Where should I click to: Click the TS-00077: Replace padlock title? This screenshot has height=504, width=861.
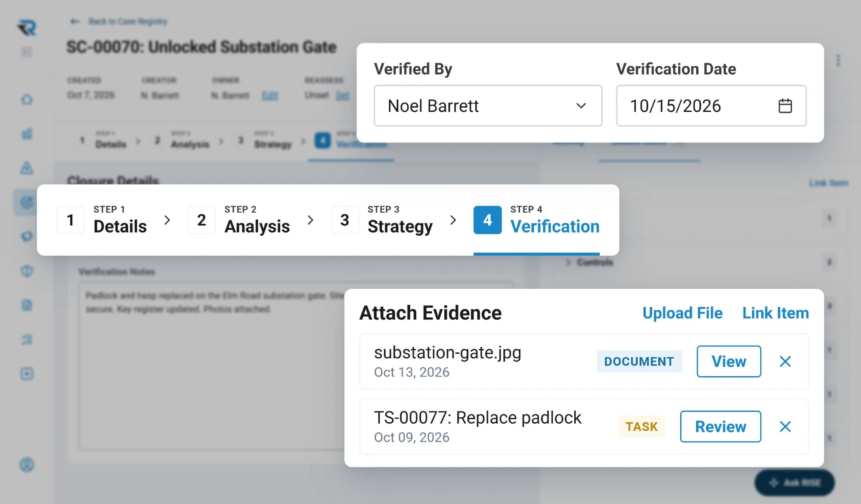(x=477, y=417)
